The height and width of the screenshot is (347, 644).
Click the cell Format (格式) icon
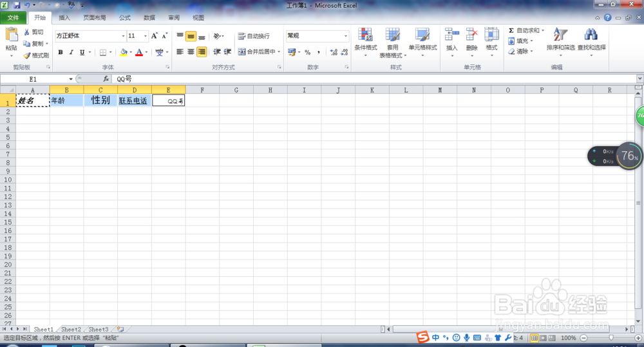pos(491,35)
